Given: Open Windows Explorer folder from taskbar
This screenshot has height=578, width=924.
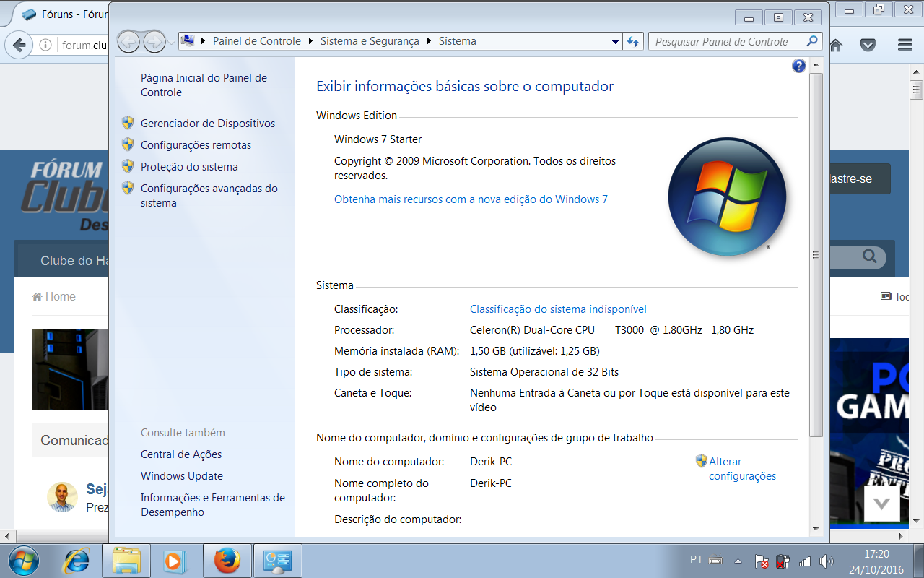Looking at the screenshot, I should tap(126, 561).
